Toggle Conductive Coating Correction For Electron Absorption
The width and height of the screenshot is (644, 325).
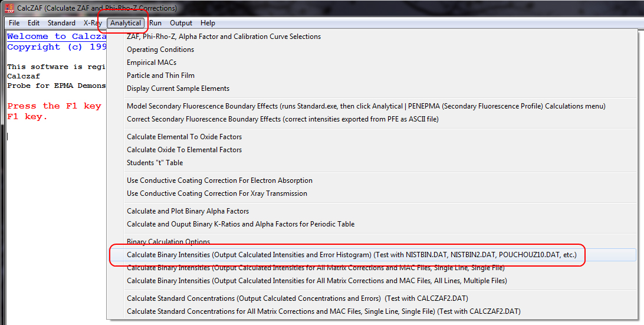click(x=219, y=180)
